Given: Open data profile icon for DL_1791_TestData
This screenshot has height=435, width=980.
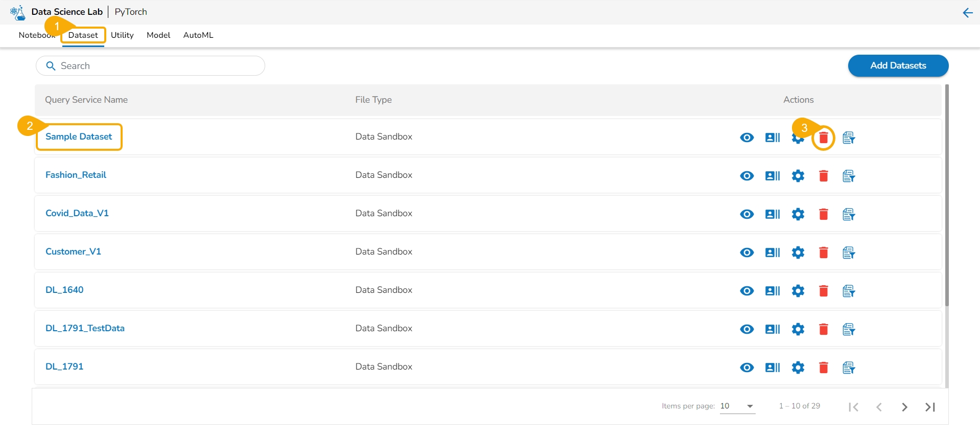Looking at the screenshot, I should pos(772,329).
